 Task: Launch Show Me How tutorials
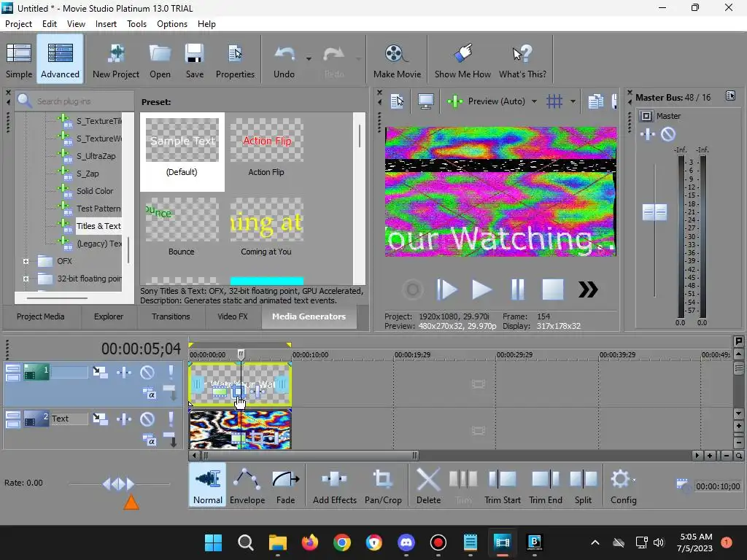coord(462,60)
